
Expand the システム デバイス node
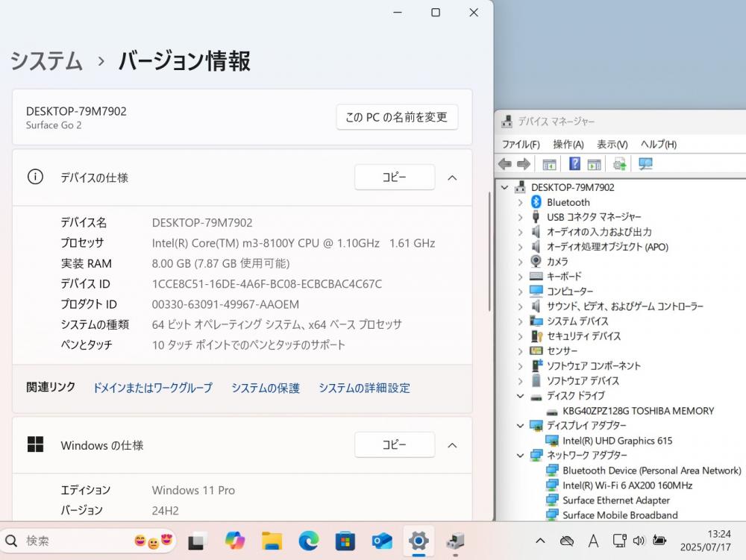521,321
